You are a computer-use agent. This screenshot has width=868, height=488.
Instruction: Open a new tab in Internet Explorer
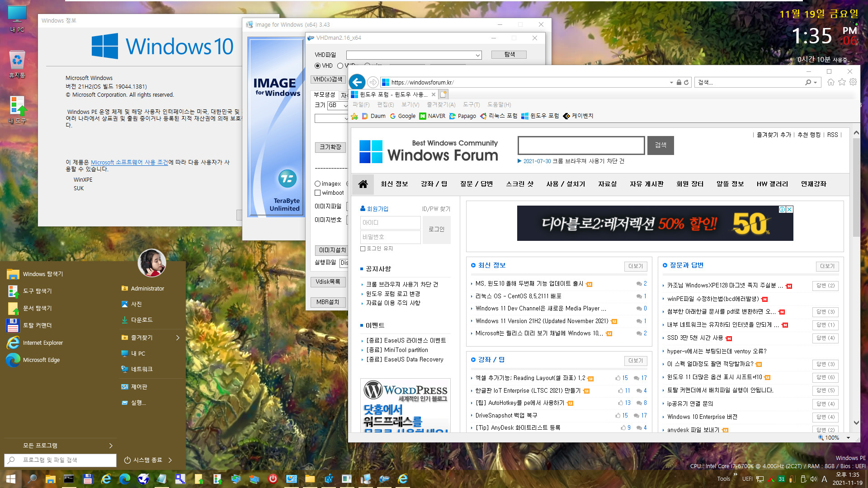click(443, 94)
